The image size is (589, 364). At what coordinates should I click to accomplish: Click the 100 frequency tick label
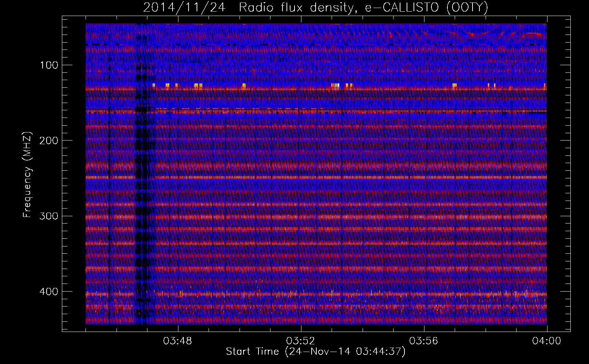(49, 65)
